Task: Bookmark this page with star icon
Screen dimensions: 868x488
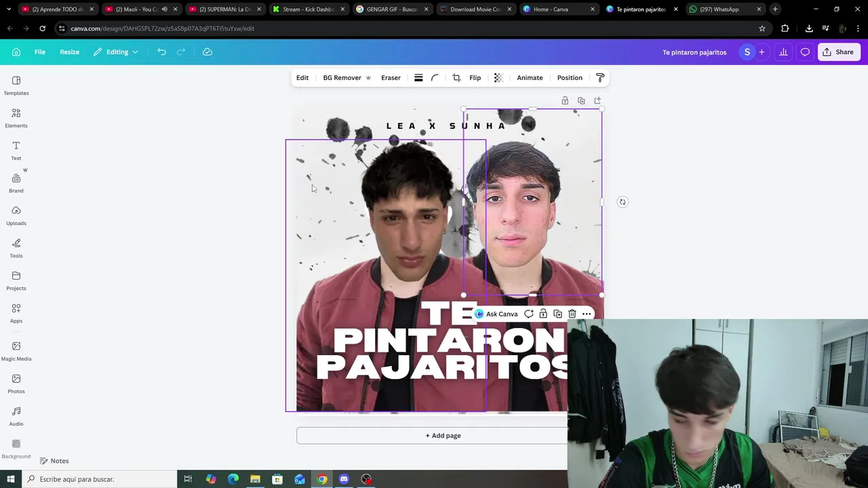Action: pyautogui.click(x=762, y=28)
